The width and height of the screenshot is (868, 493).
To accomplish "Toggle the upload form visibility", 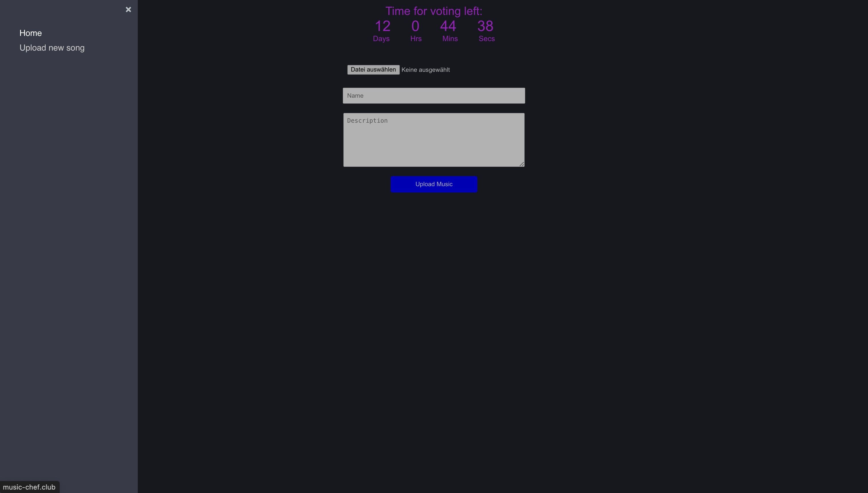I will (52, 48).
